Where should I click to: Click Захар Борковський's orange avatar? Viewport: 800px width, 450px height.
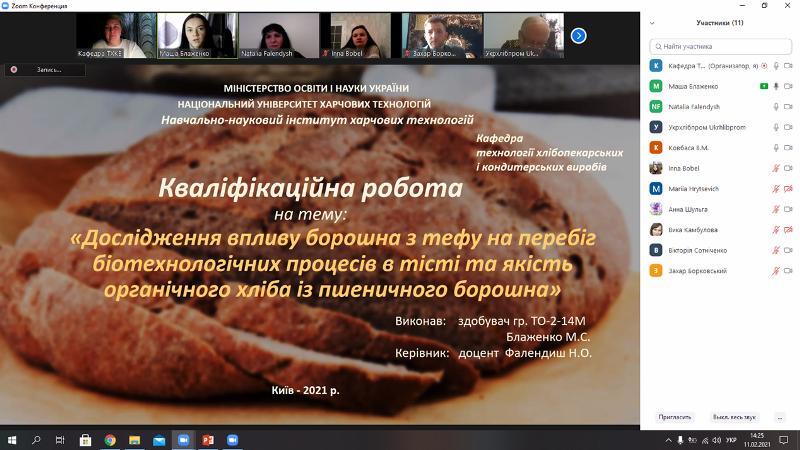tap(656, 270)
